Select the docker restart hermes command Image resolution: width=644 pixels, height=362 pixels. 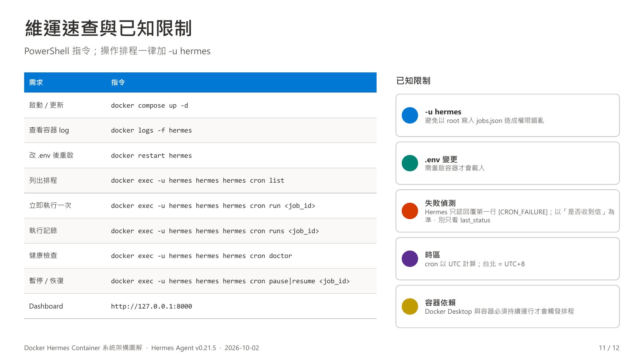(152, 156)
